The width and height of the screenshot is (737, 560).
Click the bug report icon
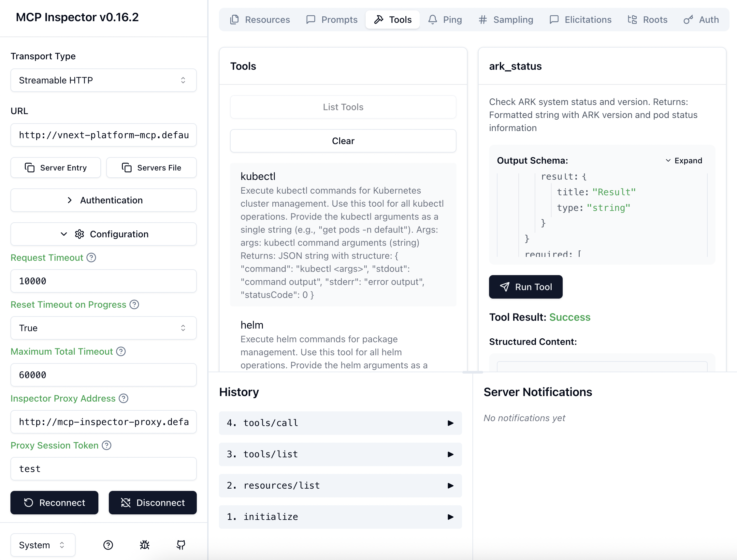coord(145,545)
